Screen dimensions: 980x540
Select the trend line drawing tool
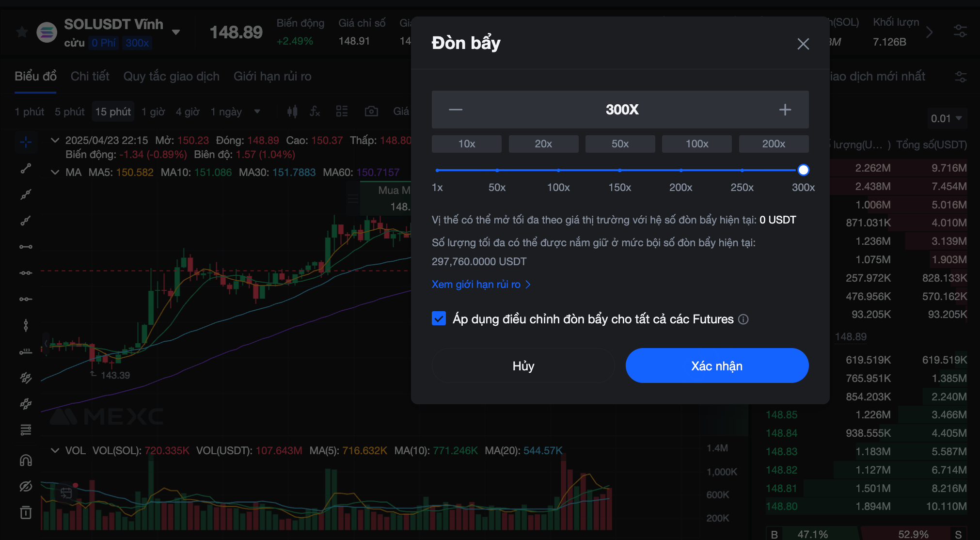tap(26, 168)
